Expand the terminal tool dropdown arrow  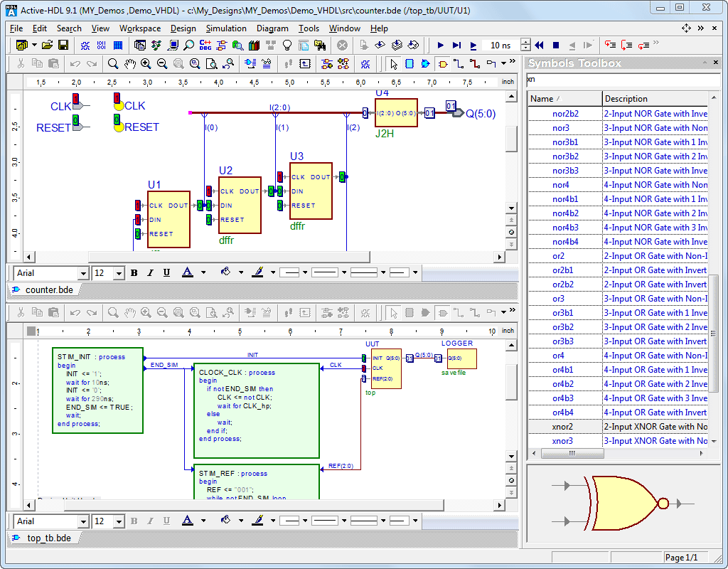click(x=503, y=63)
